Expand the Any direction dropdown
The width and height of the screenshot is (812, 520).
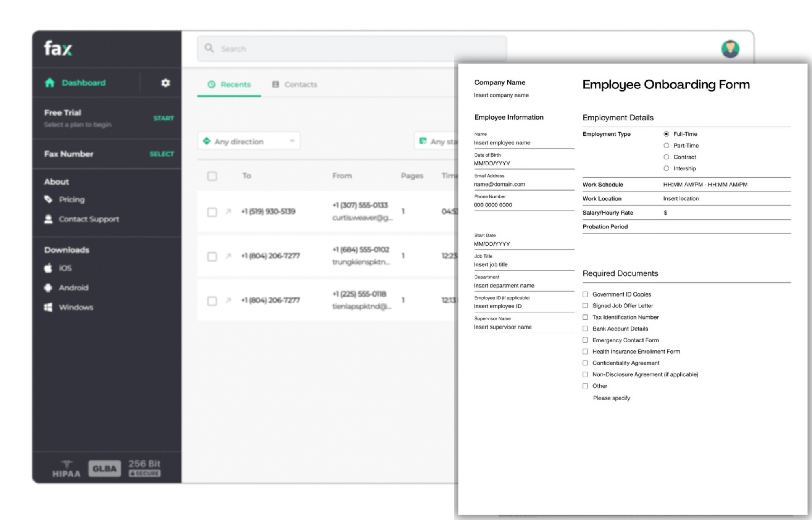[x=248, y=141]
